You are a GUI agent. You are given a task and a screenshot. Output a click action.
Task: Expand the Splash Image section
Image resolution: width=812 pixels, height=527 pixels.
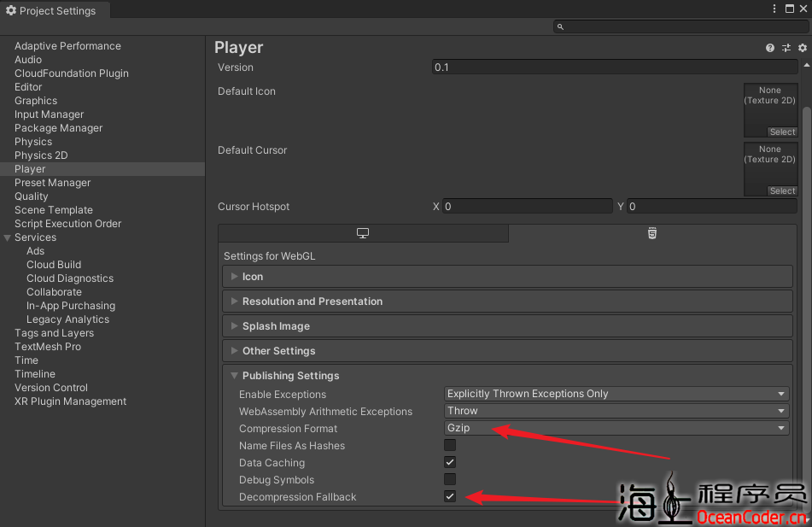[234, 325]
